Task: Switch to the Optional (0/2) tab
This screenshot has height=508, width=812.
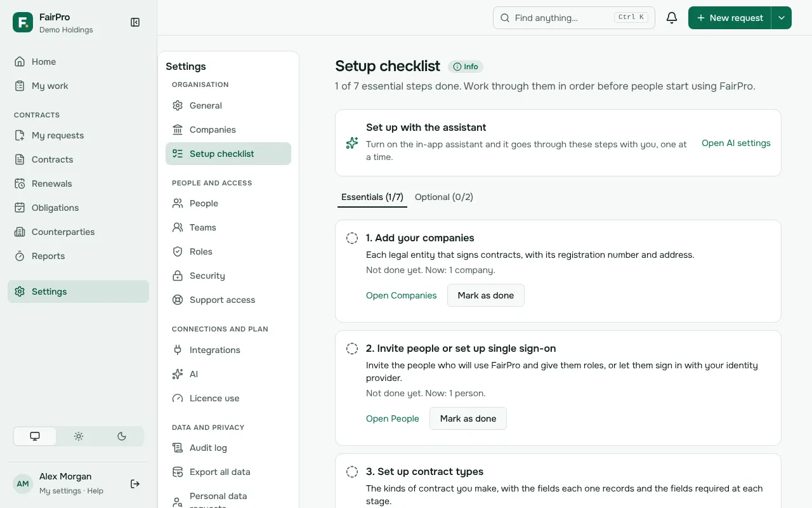Action: pyautogui.click(x=444, y=197)
